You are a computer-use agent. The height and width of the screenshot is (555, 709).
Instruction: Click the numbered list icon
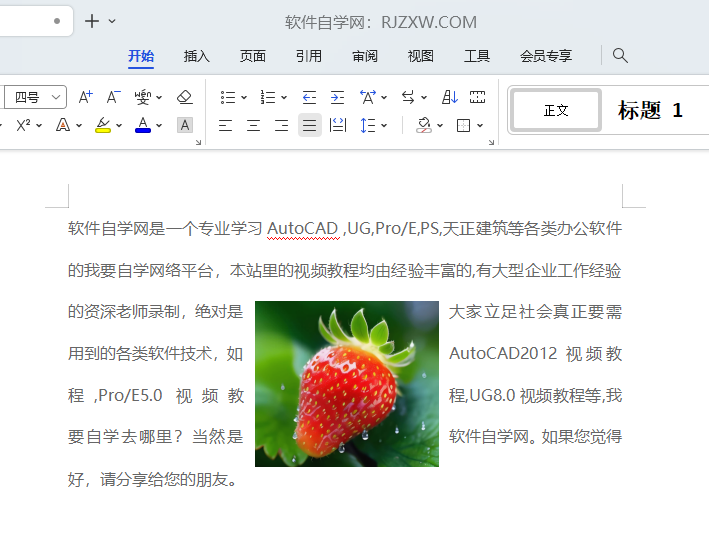point(268,97)
